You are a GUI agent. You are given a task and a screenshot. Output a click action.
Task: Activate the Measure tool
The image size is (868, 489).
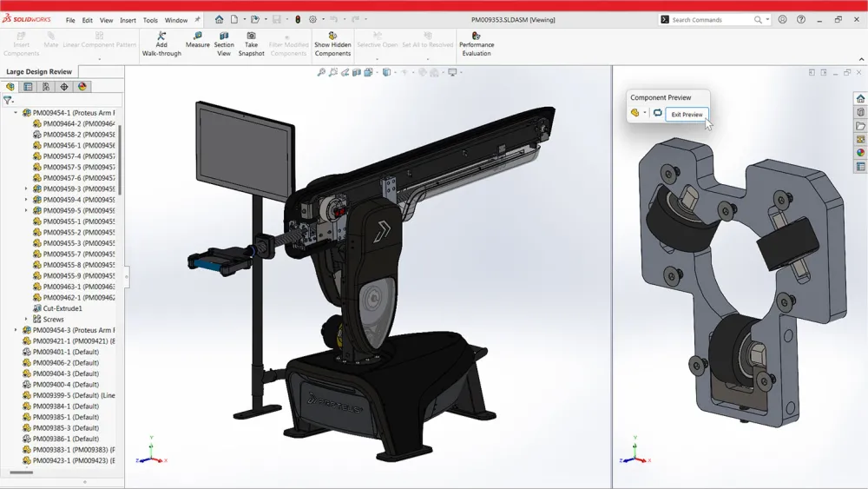(198, 40)
